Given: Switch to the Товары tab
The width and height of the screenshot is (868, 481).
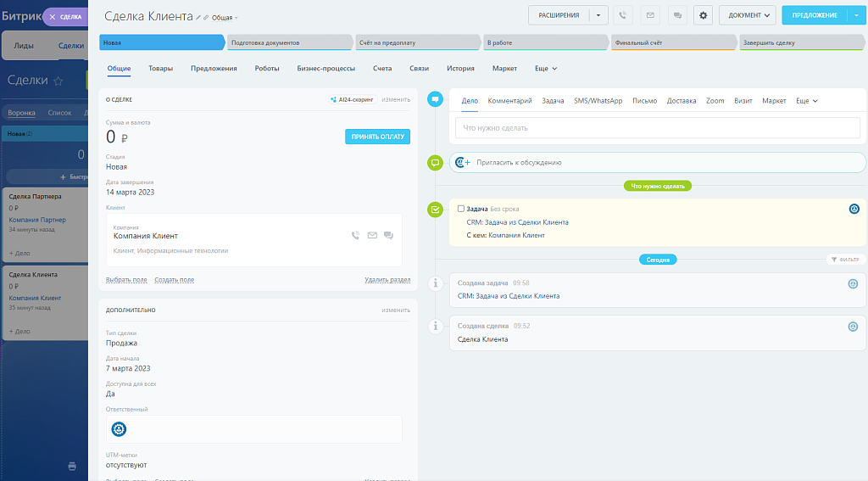Looking at the screenshot, I should [x=160, y=68].
